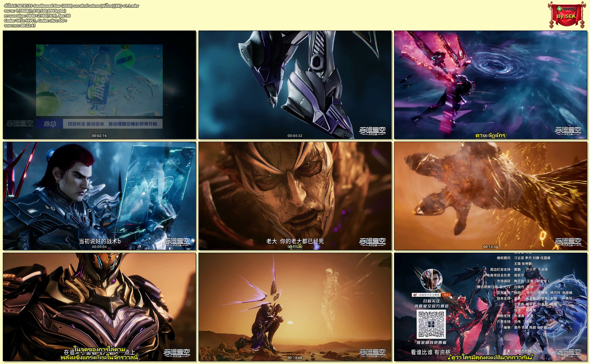Click the file name line S01E125-Swallowed Star
This screenshot has height=364, width=590.
72,6
